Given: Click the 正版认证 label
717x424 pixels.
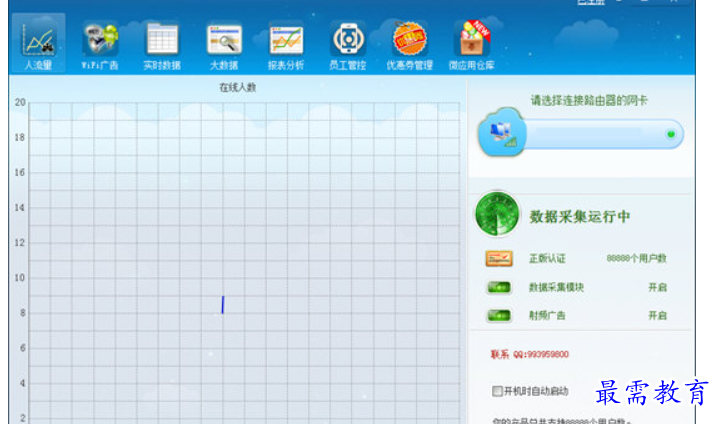Looking at the screenshot, I should coord(547,258).
